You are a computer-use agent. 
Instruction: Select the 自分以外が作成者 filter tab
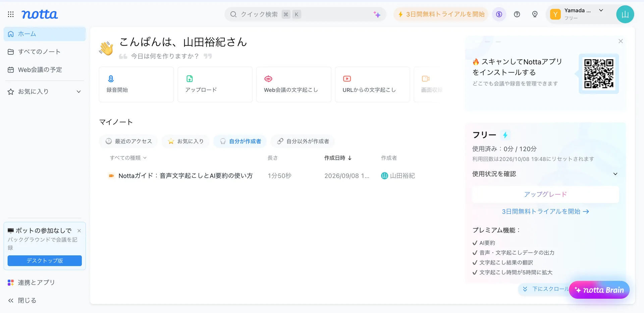(303, 141)
